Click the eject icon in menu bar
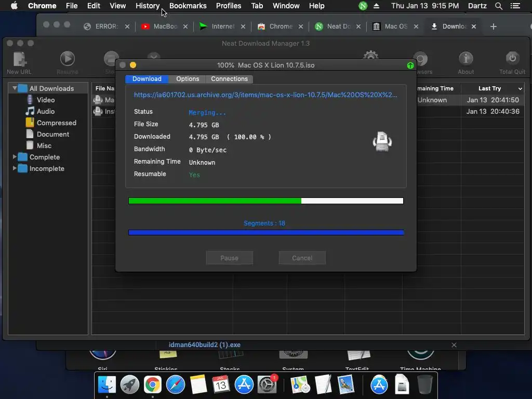 (x=376, y=6)
